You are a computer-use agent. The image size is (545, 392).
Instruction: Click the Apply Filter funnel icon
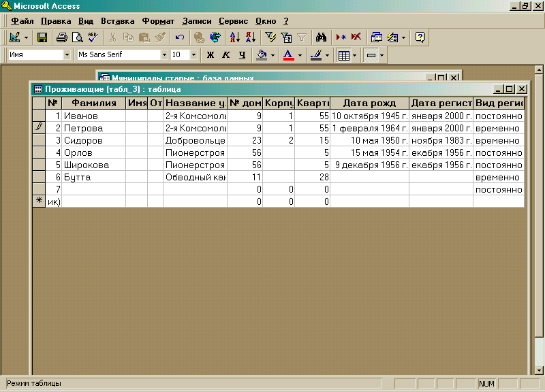click(x=302, y=37)
